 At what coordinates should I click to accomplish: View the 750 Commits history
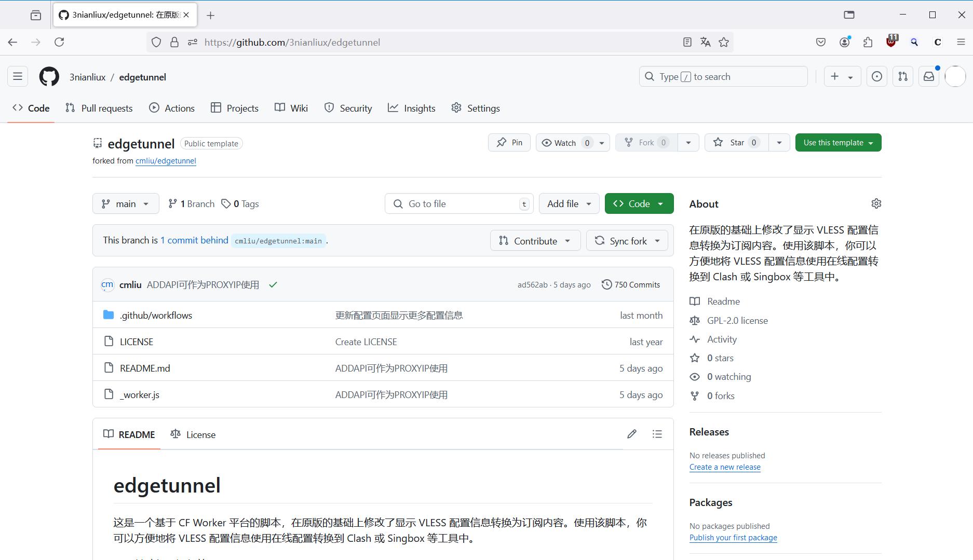click(631, 284)
